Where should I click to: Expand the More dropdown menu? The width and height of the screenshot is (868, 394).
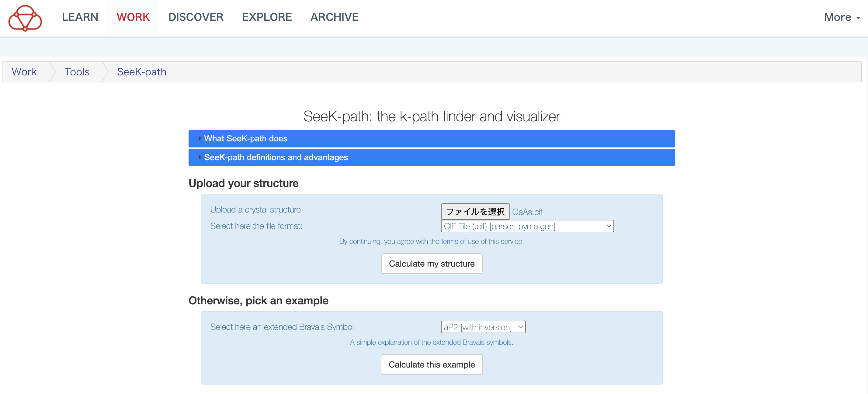(x=842, y=17)
